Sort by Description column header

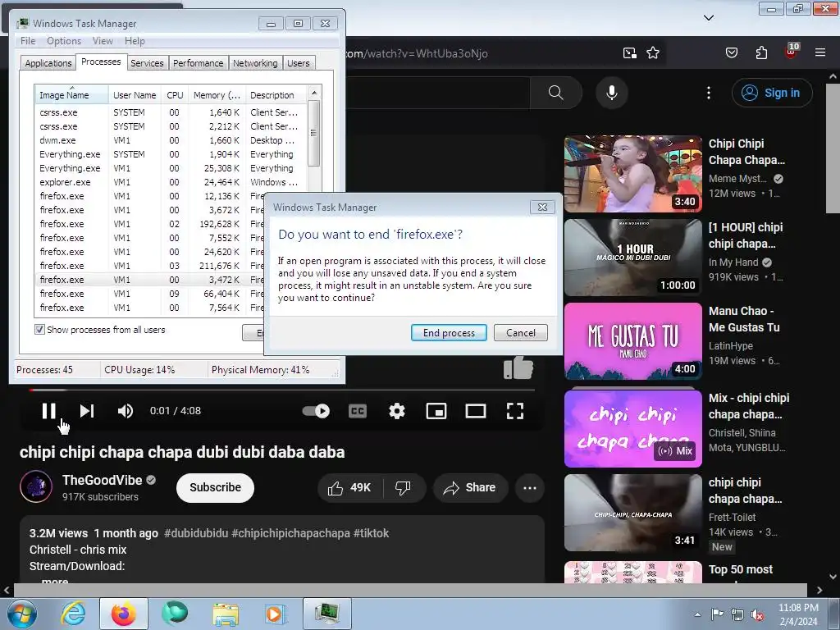[276, 95]
